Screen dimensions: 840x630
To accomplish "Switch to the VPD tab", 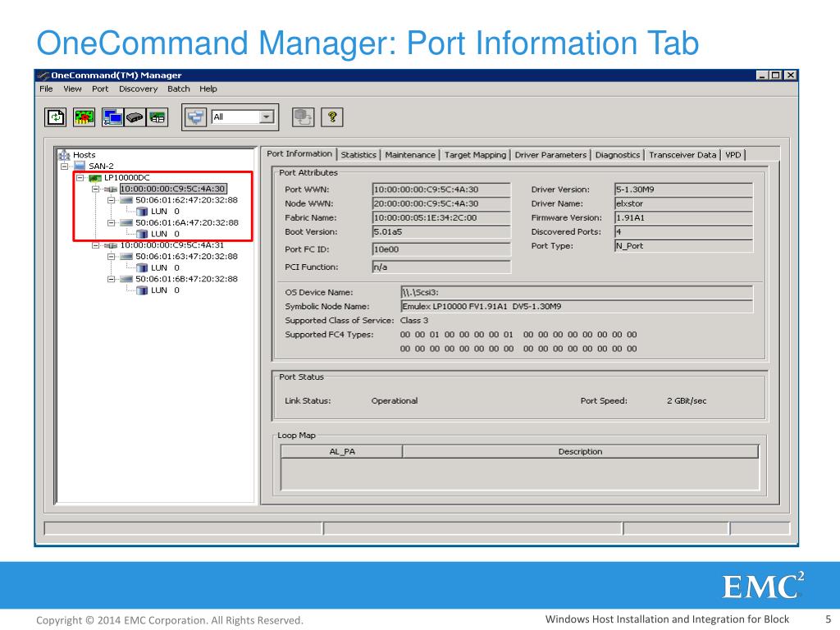I will coord(733,155).
